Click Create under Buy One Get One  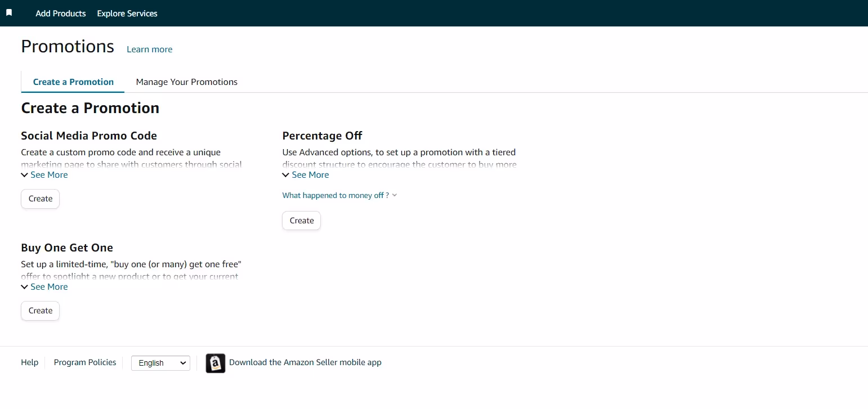point(40,310)
